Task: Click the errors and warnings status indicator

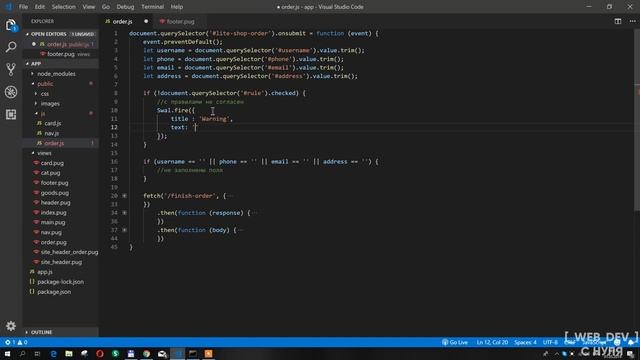Action: [16, 342]
